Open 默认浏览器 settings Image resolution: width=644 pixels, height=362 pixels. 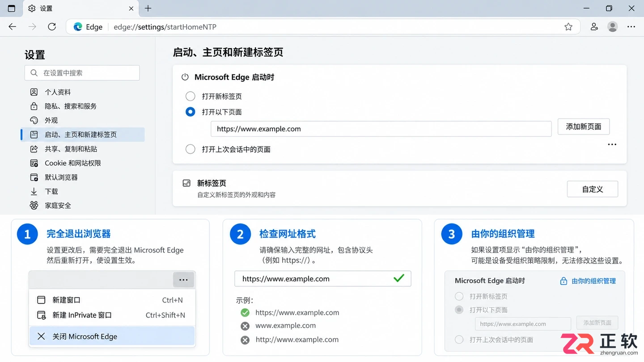coord(83,177)
